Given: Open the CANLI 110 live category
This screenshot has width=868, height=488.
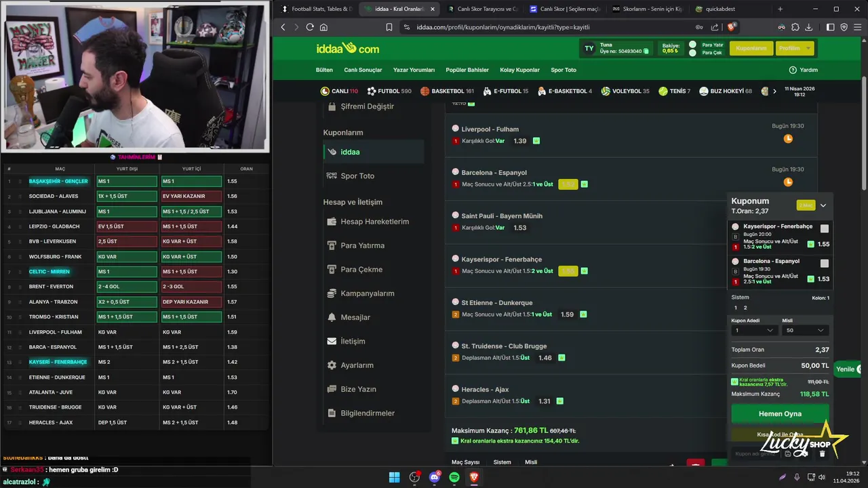Looking at the screenshot, I should [339, 91].
